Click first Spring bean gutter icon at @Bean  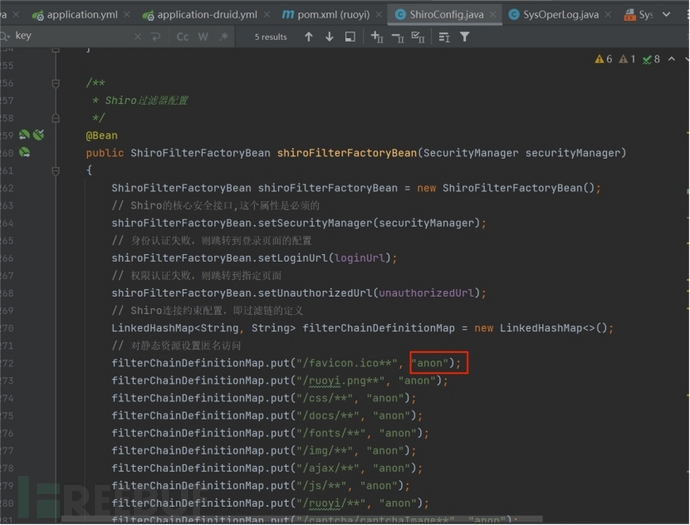click(x=25, y=135)
